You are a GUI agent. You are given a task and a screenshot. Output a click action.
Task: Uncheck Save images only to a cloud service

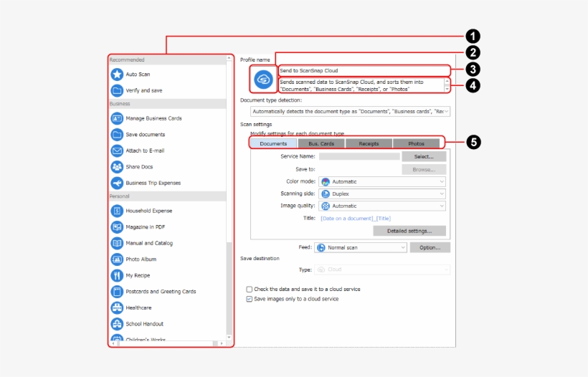click(249, 299)
